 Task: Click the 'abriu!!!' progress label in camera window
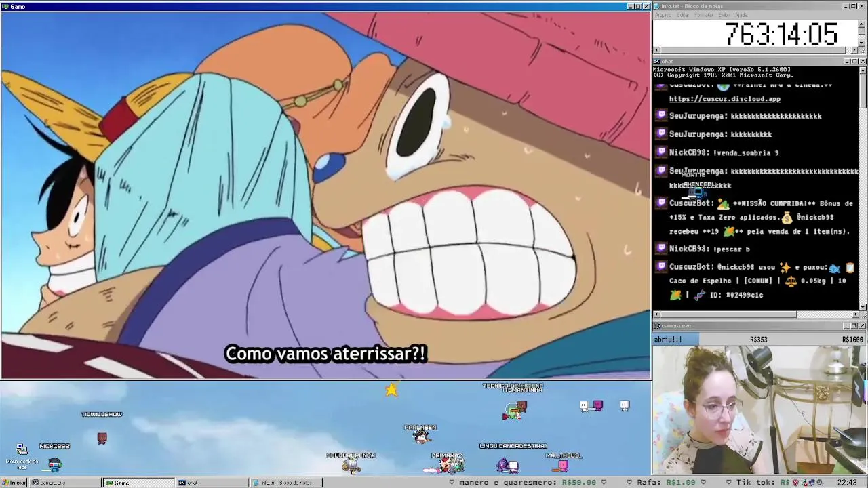pos(668,340)
